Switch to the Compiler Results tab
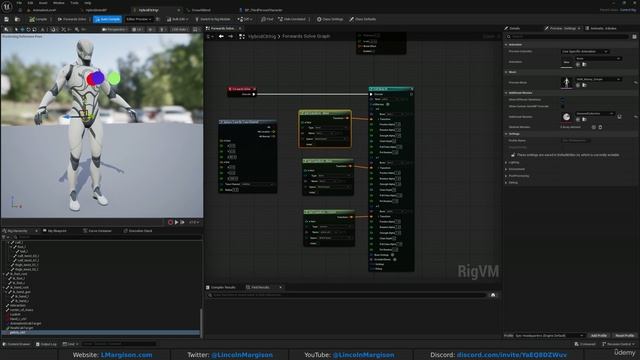Screen dimensions: 640x360 [x=221, y=287]
